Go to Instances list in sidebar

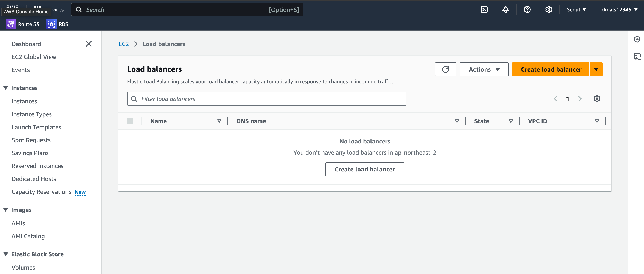(24, 101)
